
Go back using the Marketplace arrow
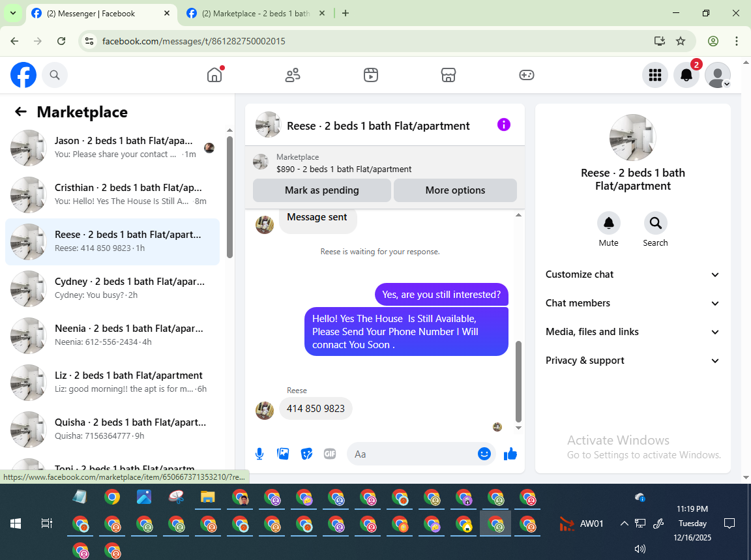coord(21,111)
